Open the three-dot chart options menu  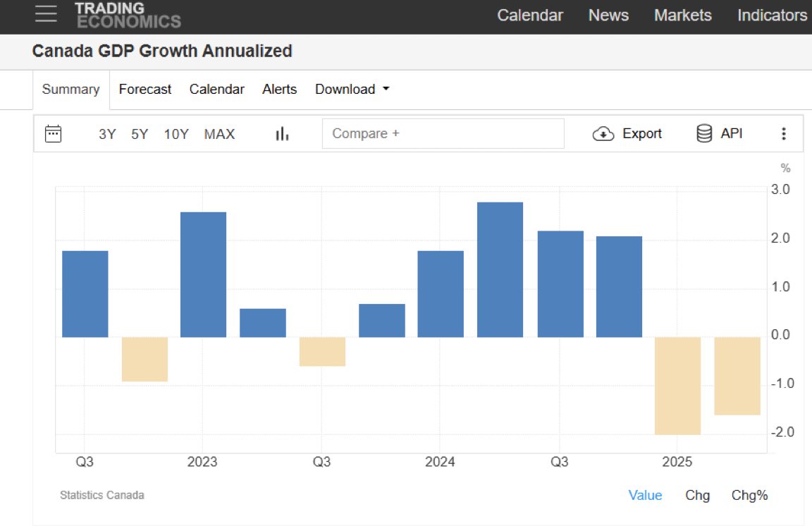tap(784, 134)
